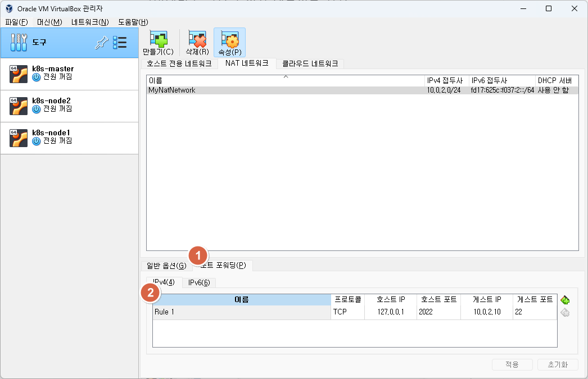Open the 머신(M) menu
Screen dimensions: 588x379
click(49, 22)
